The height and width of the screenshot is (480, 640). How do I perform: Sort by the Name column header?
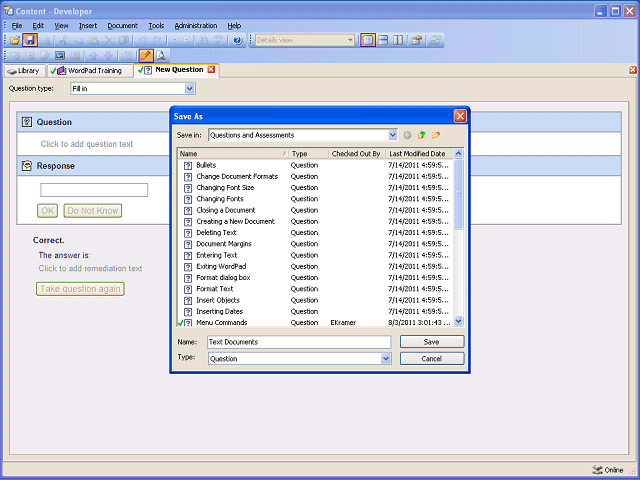tap(233, 154)
